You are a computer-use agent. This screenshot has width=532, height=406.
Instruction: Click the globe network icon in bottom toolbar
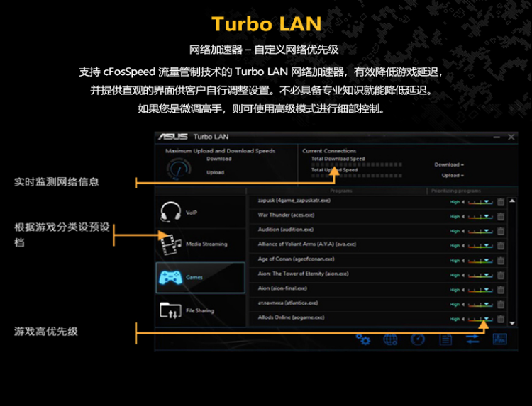tap(390, 339)
